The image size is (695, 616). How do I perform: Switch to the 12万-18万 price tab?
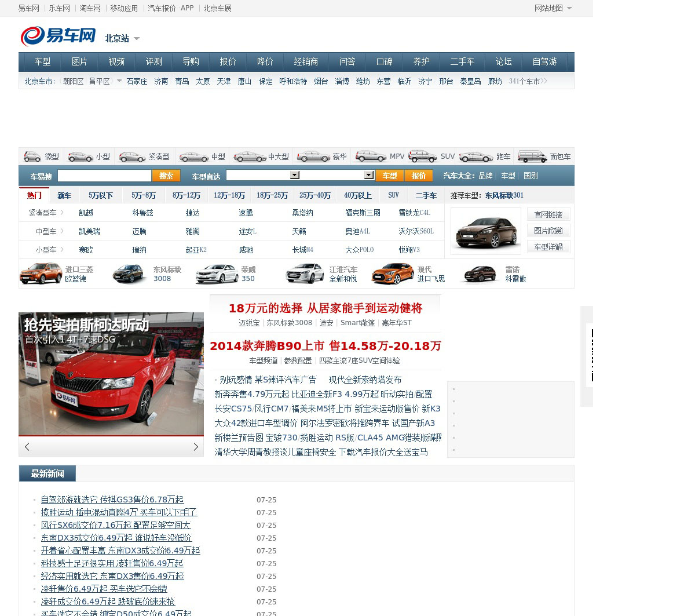click(x=229, y=195)
